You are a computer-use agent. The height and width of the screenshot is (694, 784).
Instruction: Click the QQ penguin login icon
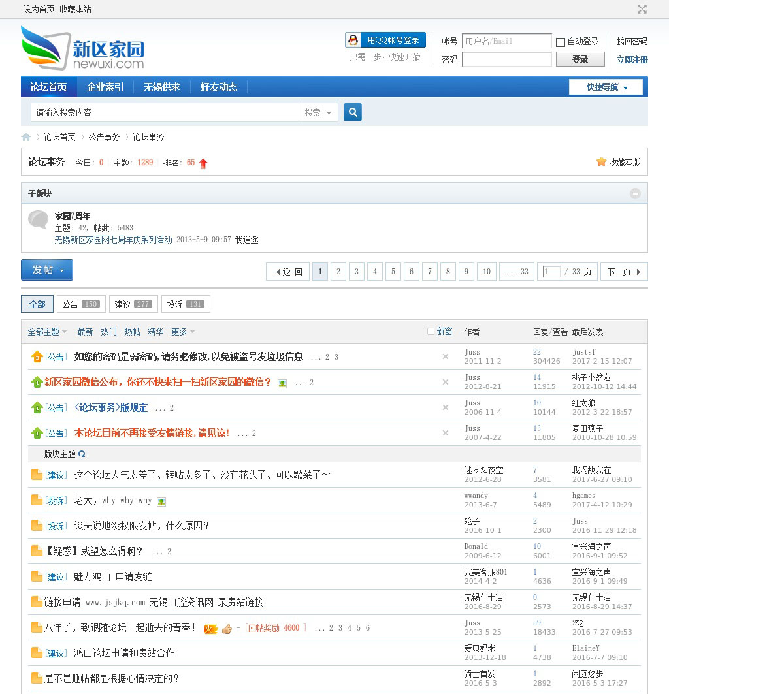point(353,40)
